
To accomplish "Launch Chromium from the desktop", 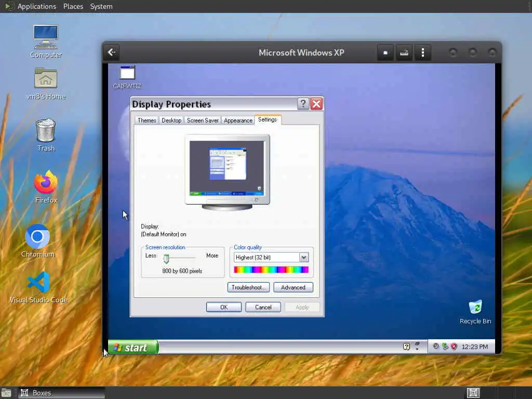I will tap(37, 241).
